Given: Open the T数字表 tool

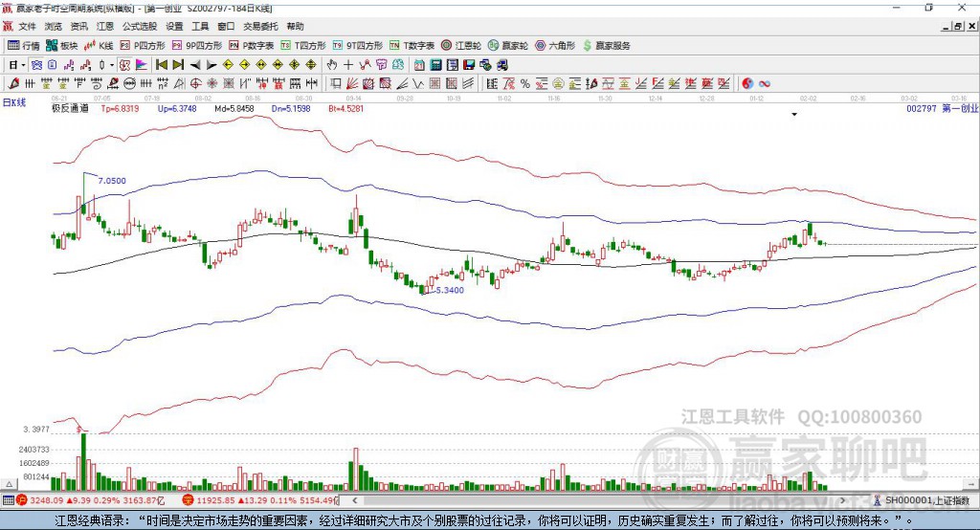Looking at the screenshot, I should pyautogui.click(x=412, y=46).
